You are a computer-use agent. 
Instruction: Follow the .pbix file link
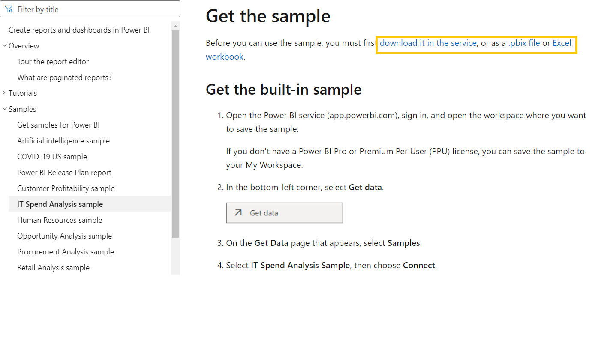click(x=524, y=43)
